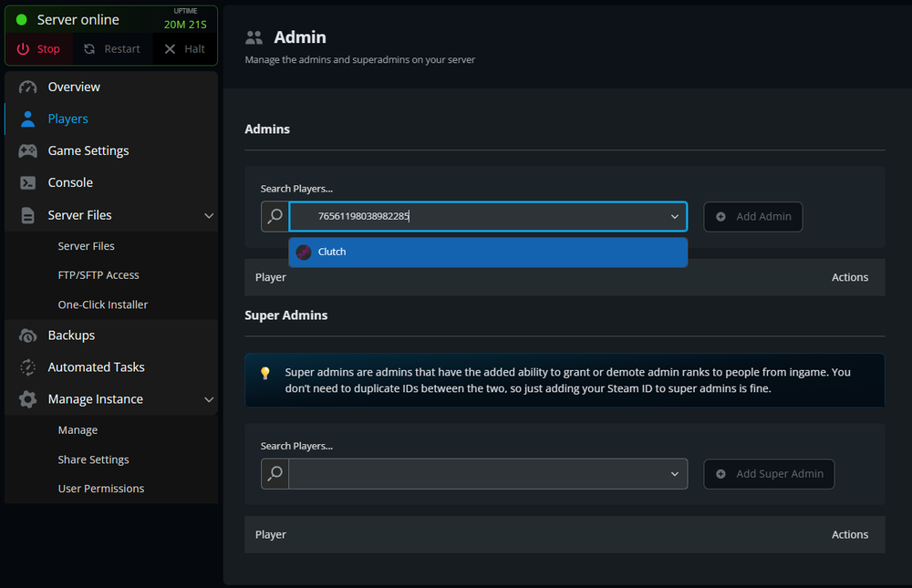The image size is (912, 588).
Task: Click the Console terminal icon
Action: coord(28,183)
